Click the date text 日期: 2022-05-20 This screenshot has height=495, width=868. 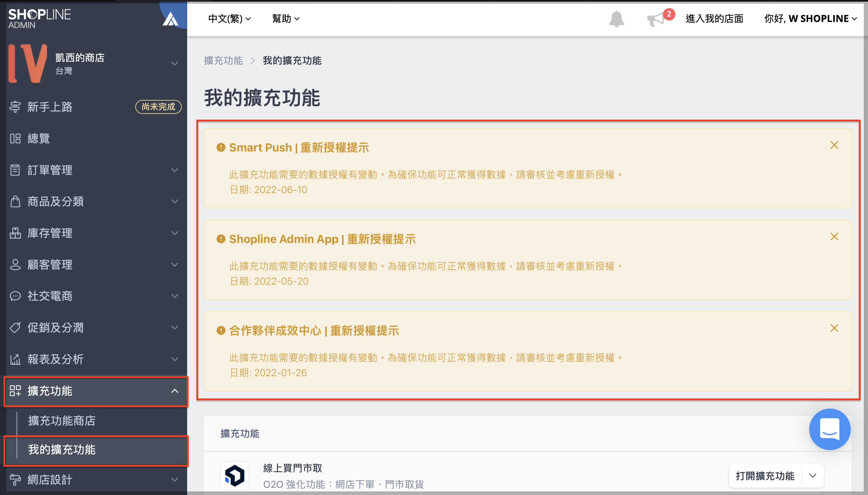[269, 281]
